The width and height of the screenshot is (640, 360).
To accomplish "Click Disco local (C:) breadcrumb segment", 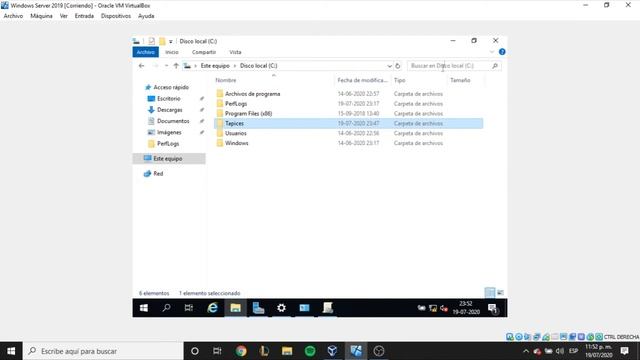I will (x=258, y=66).
